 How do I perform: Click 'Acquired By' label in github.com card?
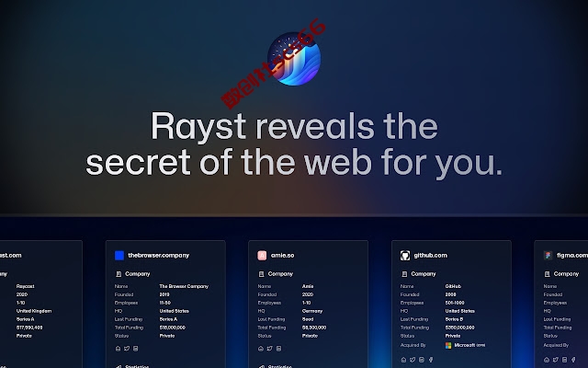[x=413, y=345]
